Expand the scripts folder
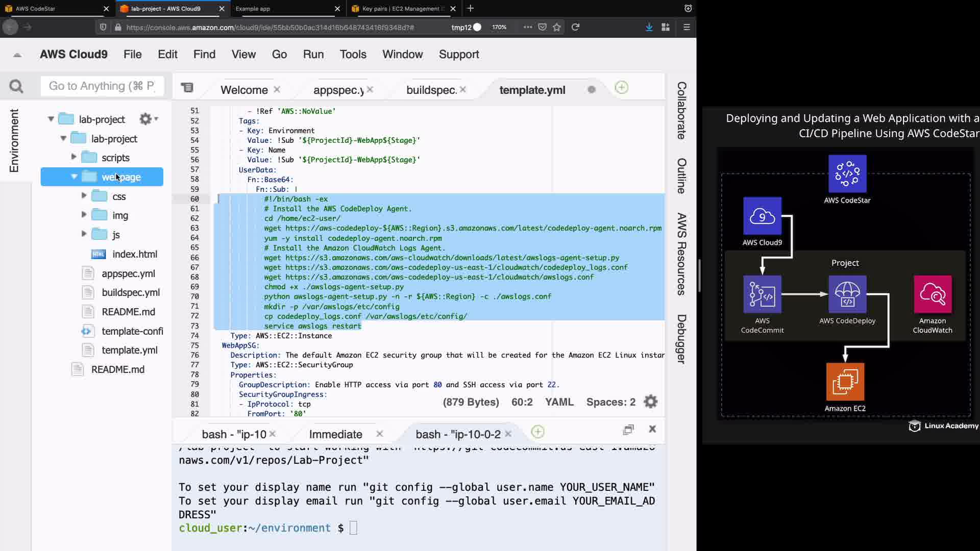980x551 pixels. 73,157
